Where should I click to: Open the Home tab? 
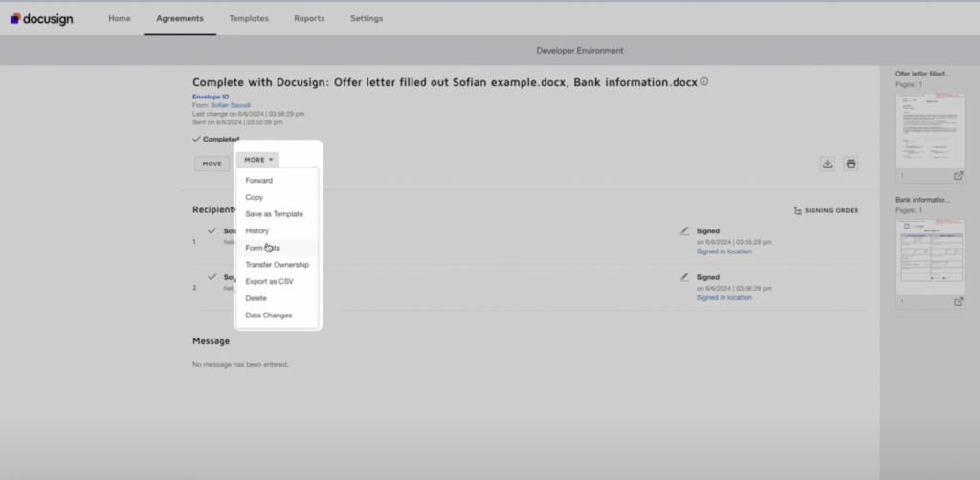pyautogui.click(x=120, y=19)
